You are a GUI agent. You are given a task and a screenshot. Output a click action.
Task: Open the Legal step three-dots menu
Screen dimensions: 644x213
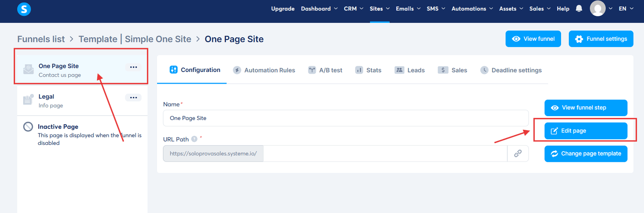[134, 98]
